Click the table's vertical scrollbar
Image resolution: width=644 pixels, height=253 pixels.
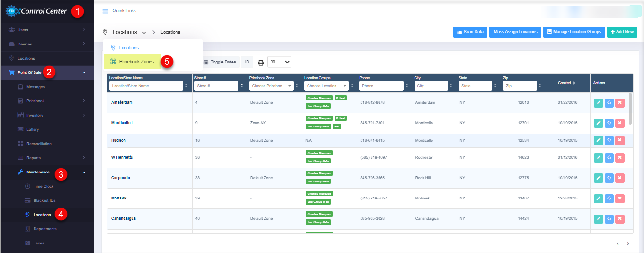tap(630, 109)
